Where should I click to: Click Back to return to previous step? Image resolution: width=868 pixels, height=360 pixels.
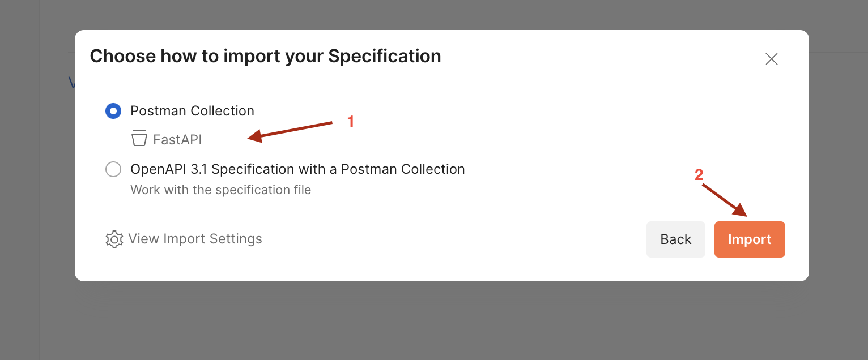pos(675,239)
